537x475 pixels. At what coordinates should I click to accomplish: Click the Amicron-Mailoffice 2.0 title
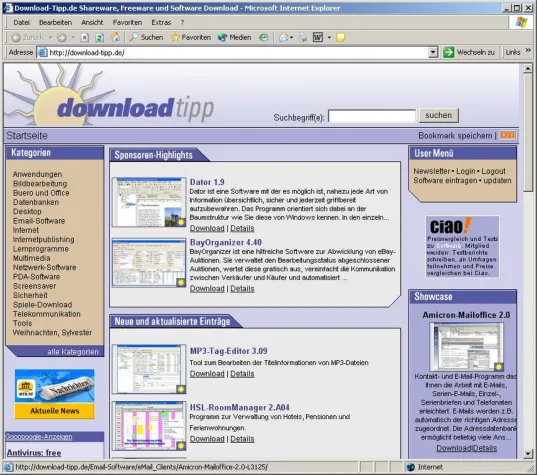[466, 315]
